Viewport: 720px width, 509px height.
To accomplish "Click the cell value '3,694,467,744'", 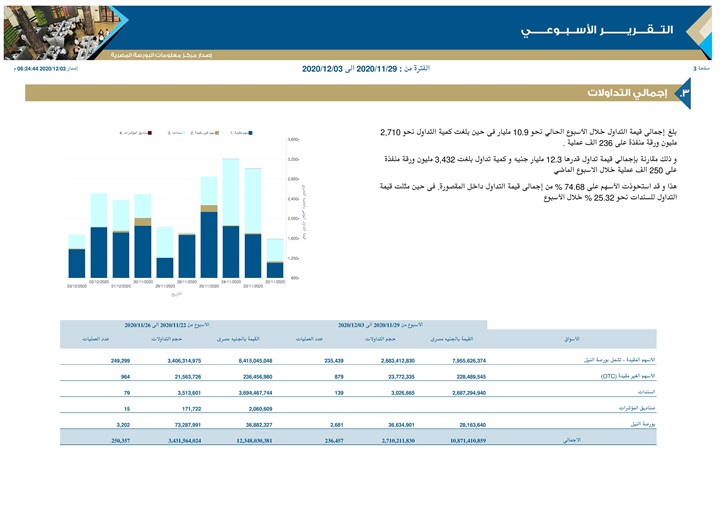I will (255, 393).
